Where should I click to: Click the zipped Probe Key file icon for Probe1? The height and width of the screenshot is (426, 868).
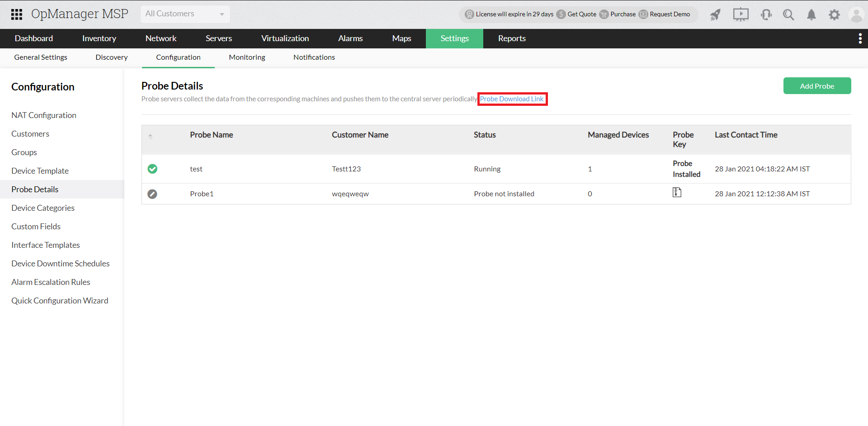677,192
